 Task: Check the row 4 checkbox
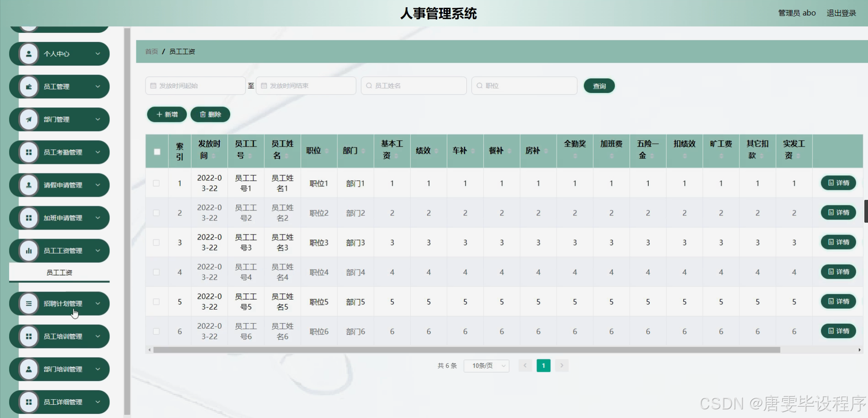(156, 272)
